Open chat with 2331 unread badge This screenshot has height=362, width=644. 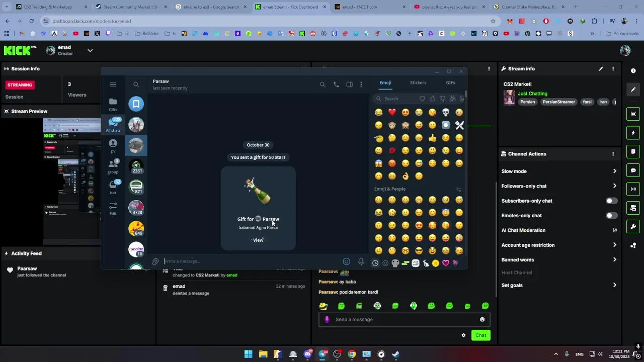pos(136,166)
